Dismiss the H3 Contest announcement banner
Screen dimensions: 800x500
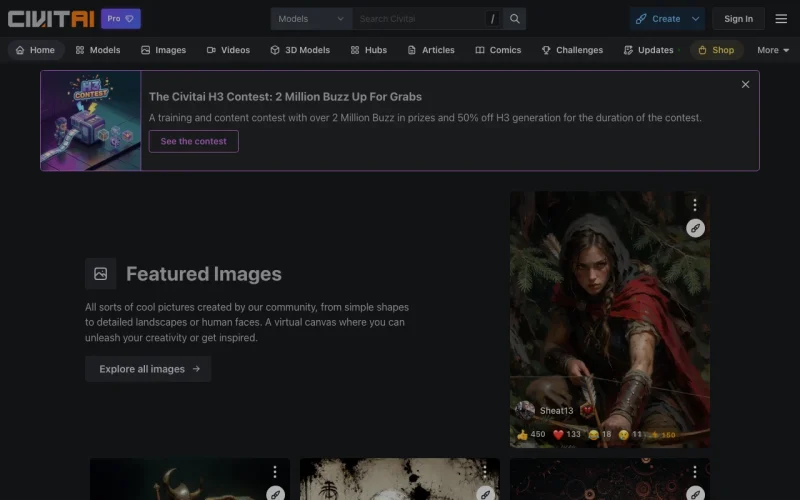(x=745, y=85)
